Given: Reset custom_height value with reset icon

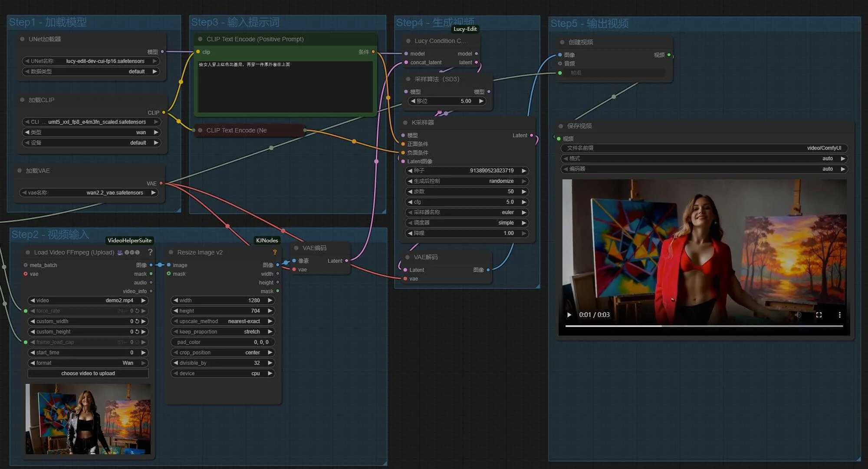Looking at the screenshot, I should point(137,332).
